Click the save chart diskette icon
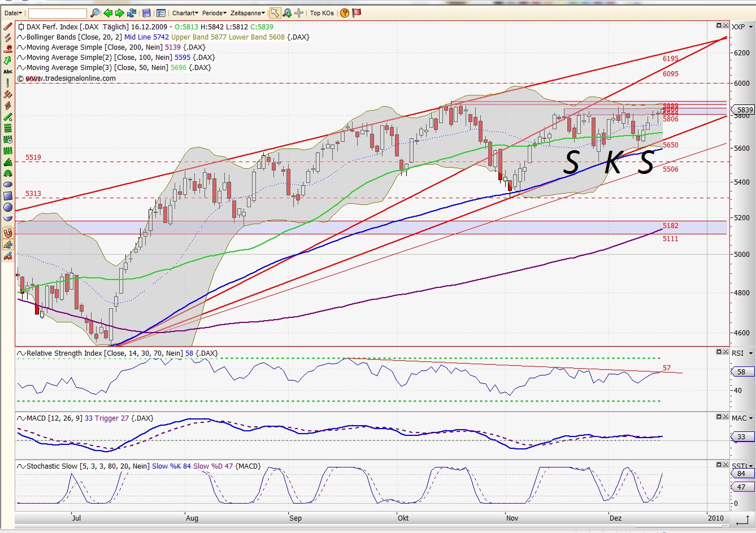 coord(147,12)
